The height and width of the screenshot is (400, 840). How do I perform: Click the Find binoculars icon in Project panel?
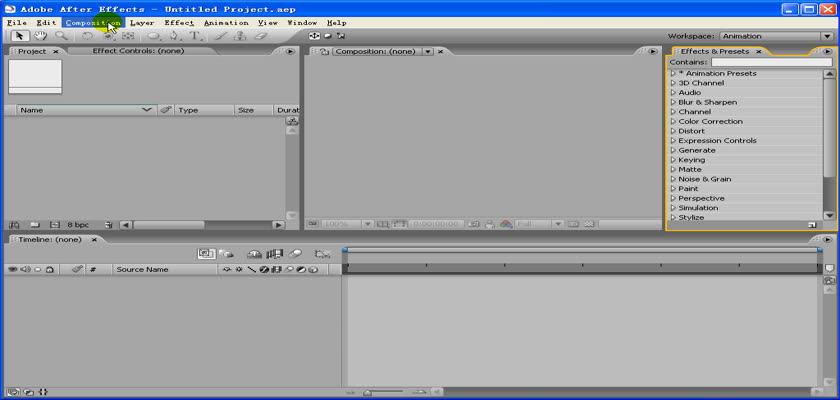(13, 225)
